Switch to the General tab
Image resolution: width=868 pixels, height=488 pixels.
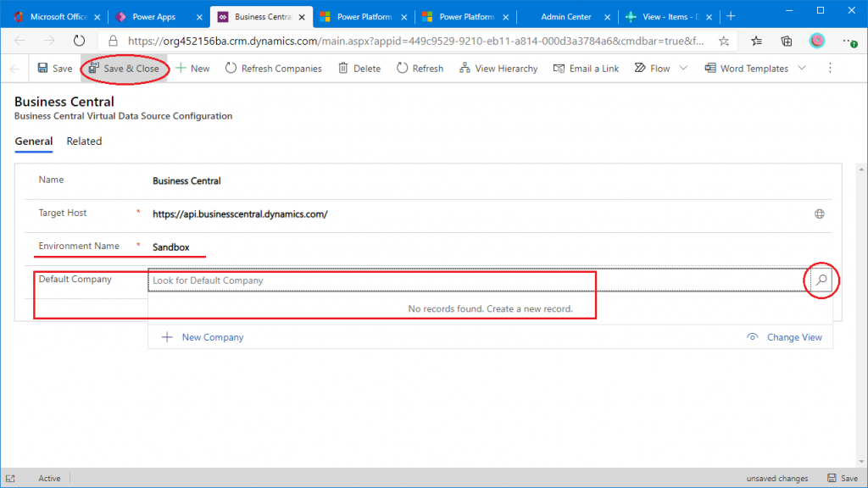coord(34,141)
